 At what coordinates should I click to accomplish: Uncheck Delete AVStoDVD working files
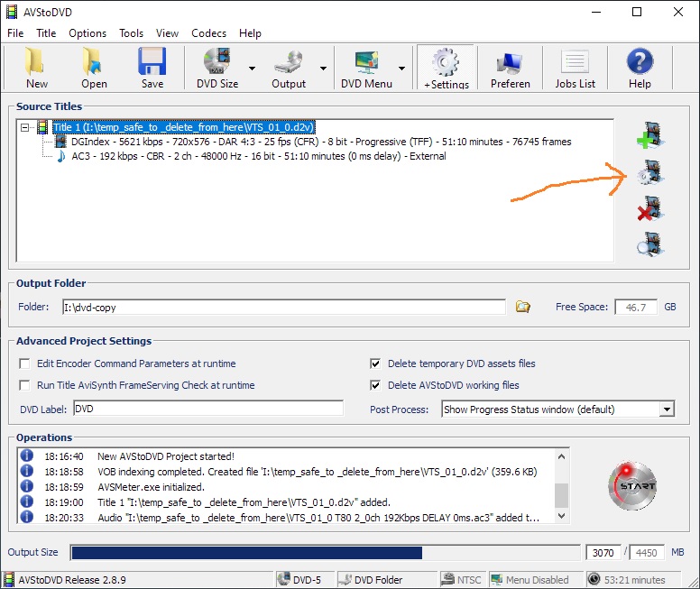tap(375, 385)
